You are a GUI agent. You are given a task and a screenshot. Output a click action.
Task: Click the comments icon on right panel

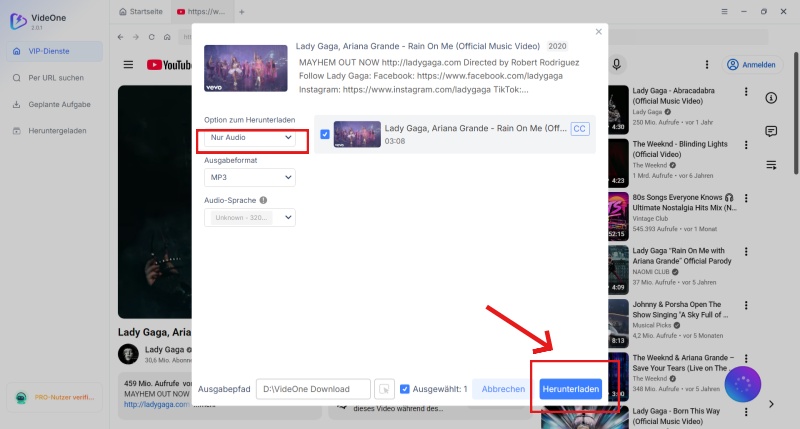point(771,132)
